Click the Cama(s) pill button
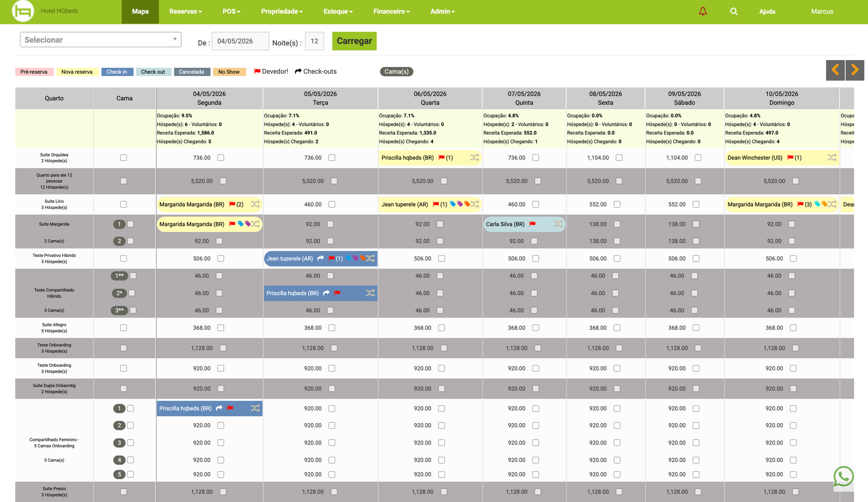The image size is (868, 502). coord(396,71)
